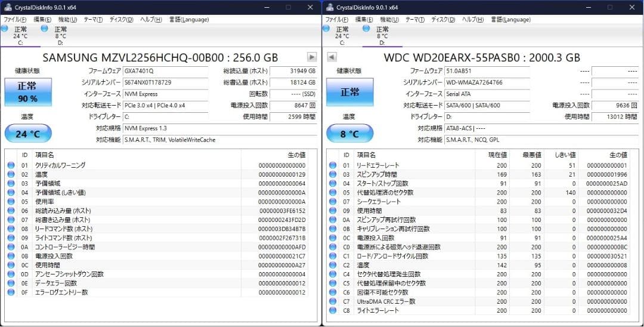The width and height of the screenshot is (644, 327).
Task: Click 正常 90% health status button
Action: pos(28,92)
